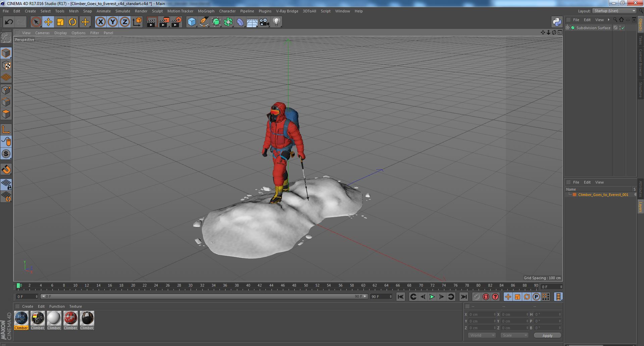The height and width of the screenshot is (346, 644).
Task: Add a floor environment object
Action: (252, 22)
